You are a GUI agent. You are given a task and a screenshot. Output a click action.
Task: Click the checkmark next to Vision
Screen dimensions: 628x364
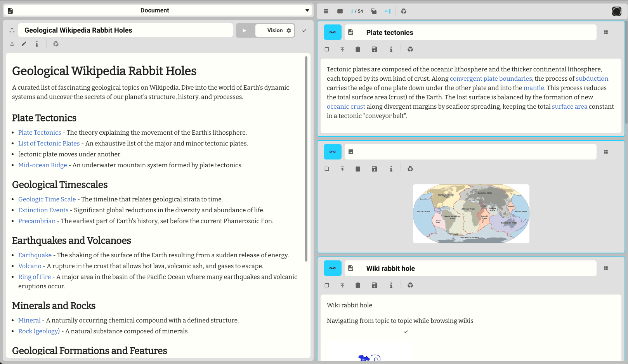[304, 31]
